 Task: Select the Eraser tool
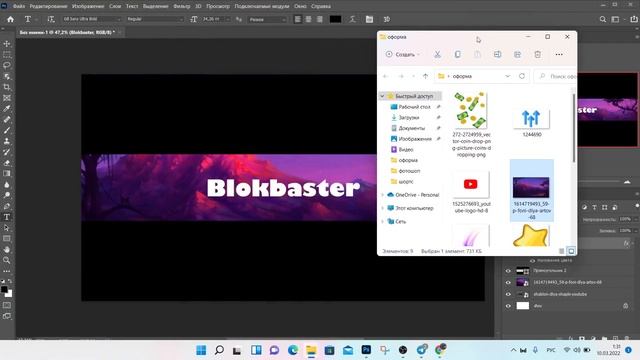(7, 163)
